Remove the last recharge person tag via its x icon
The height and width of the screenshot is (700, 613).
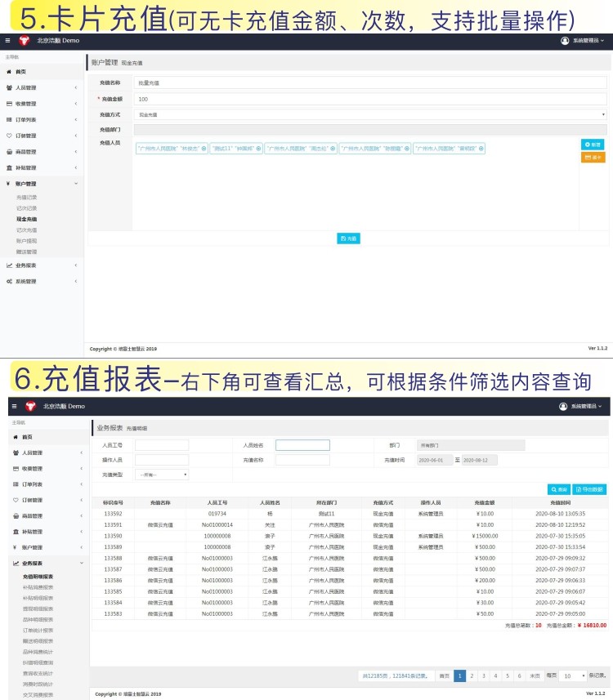pos(481,149)
